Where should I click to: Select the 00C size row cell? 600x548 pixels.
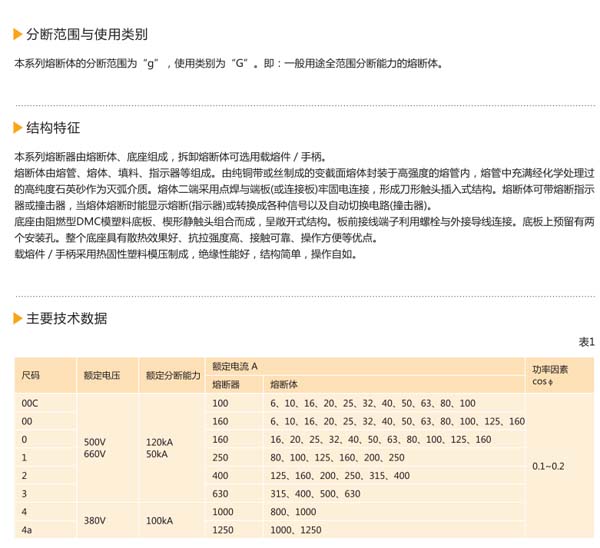tap(30, 403)
